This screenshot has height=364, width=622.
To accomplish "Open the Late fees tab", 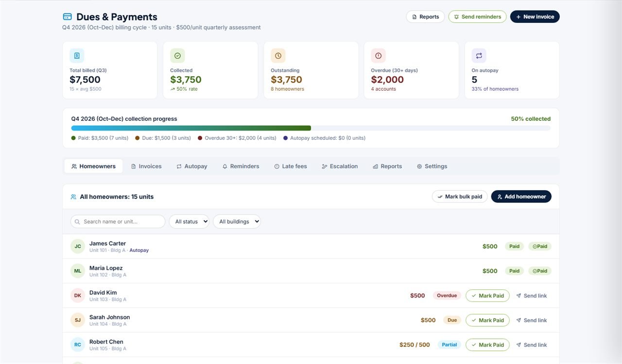I will click(x=291, y=166).
